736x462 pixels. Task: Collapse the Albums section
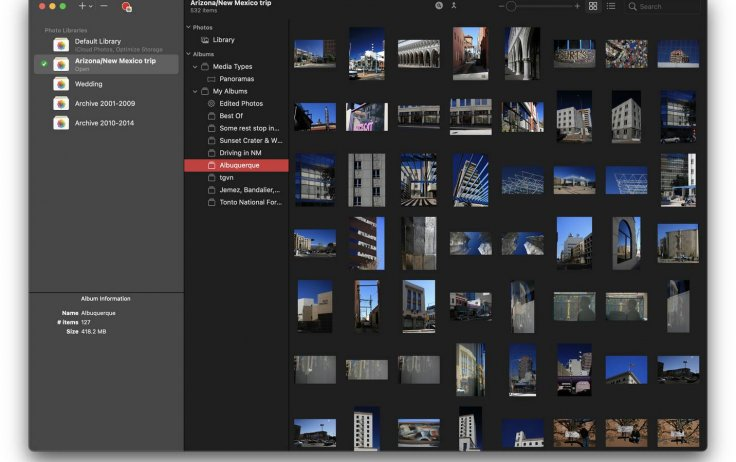click(188, 54)
